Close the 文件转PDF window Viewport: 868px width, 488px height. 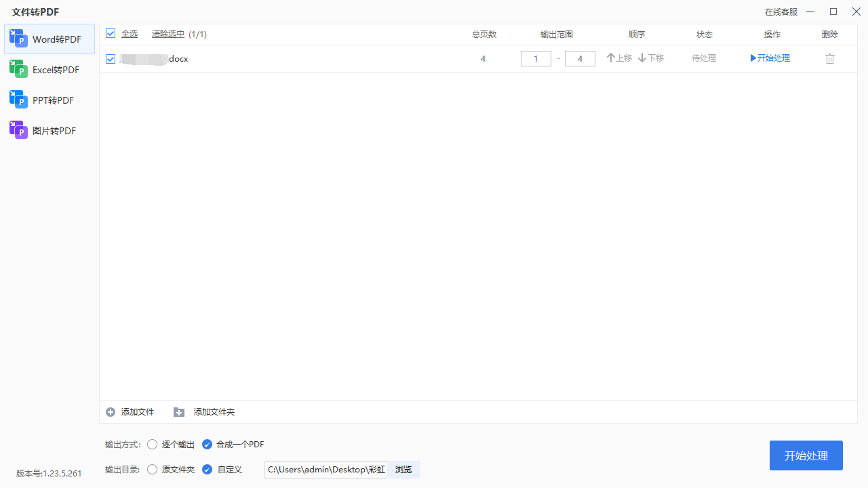tap(856, 12)
